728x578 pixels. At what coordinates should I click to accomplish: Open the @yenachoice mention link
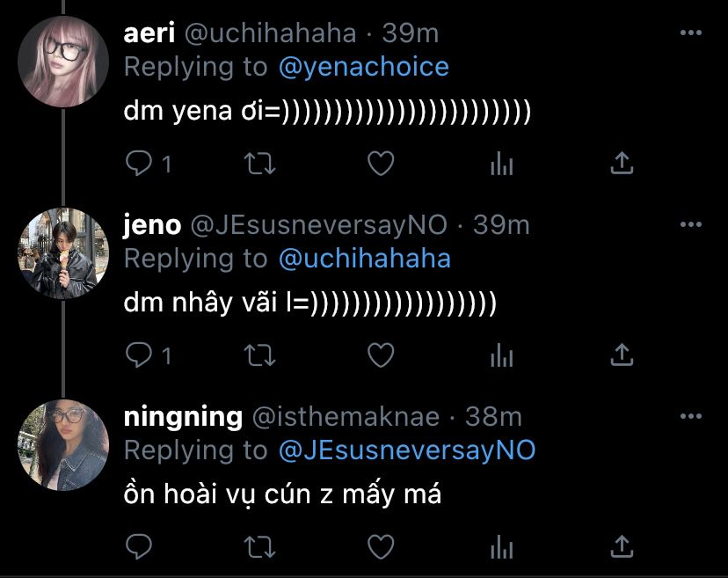point(363,68)
